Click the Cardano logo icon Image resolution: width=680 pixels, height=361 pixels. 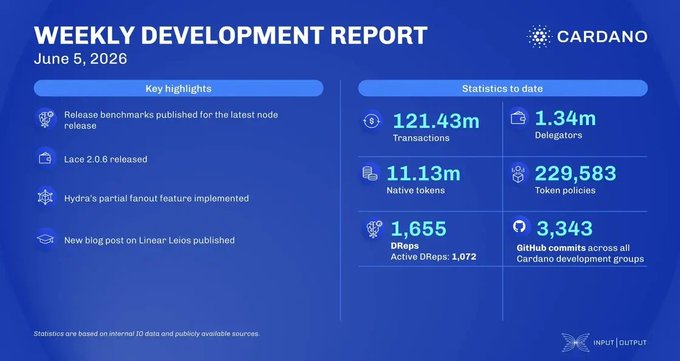pos(539,36)
